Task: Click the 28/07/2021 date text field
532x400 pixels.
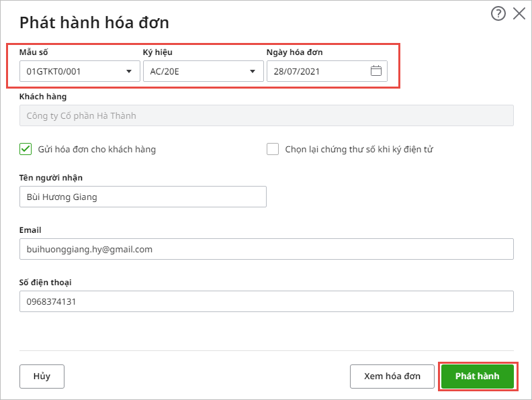Action: coord(326,71)
